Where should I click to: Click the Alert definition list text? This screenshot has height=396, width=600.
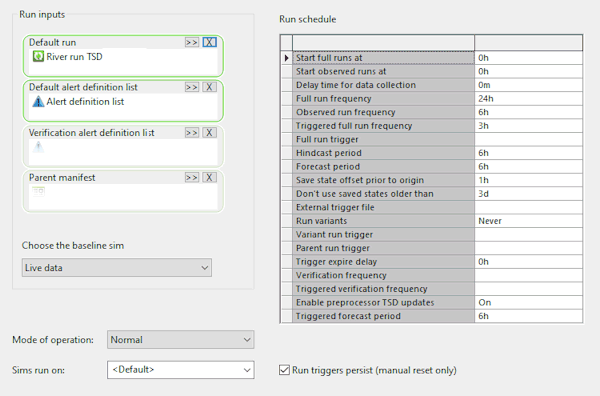(85, 101)
